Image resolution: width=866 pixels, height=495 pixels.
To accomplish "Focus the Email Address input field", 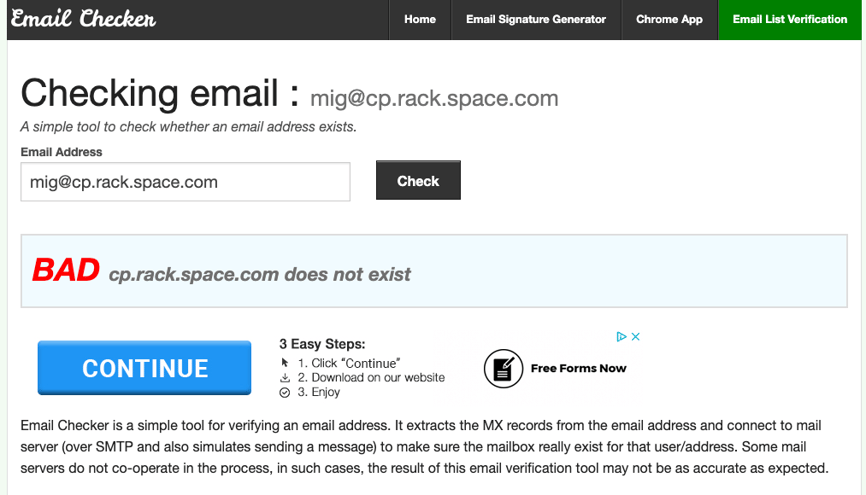I will pos(186,182).
